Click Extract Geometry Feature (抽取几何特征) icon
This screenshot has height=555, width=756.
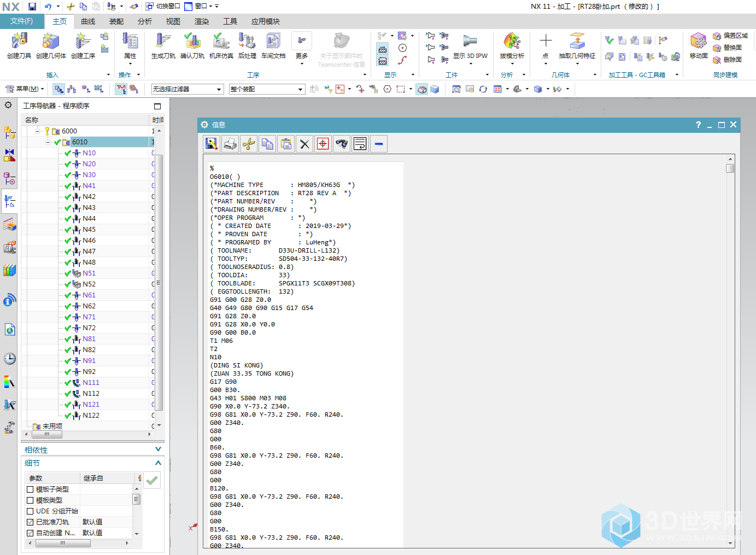coord(577,41)
